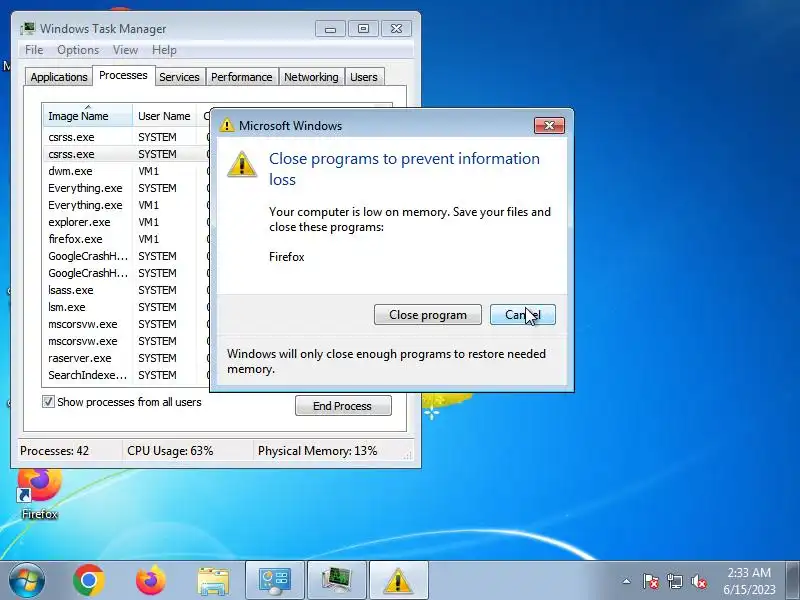The height and width of the screenshot is (600, 800).
Task: Click Cancel in the low memory dialog
Action: [x=522, y=315]
